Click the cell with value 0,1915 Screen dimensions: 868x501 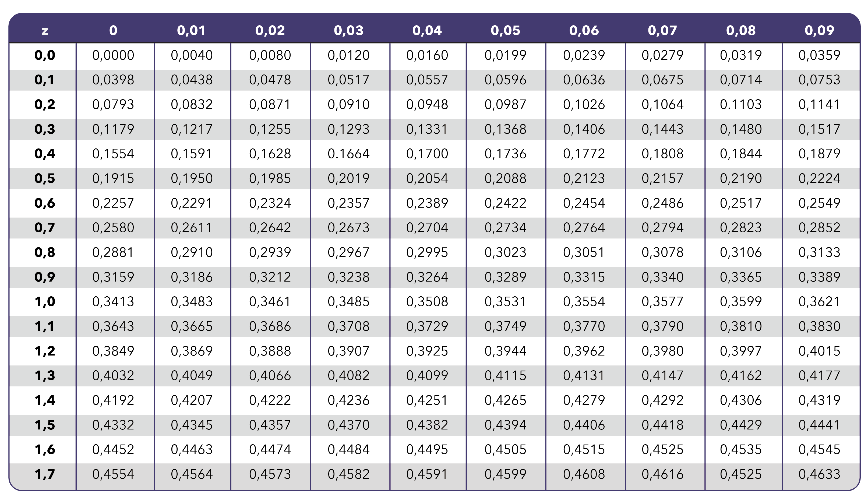tap(113, 179)
